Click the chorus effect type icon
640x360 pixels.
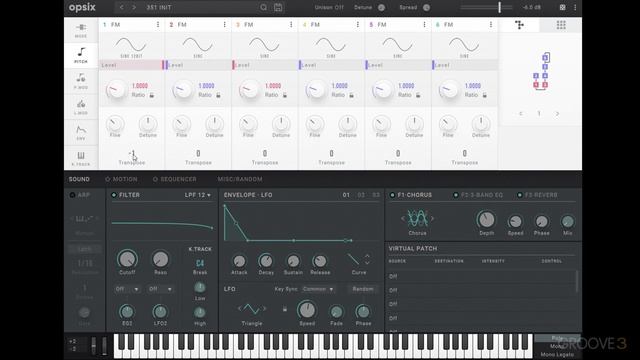click(x=418, y=219)
